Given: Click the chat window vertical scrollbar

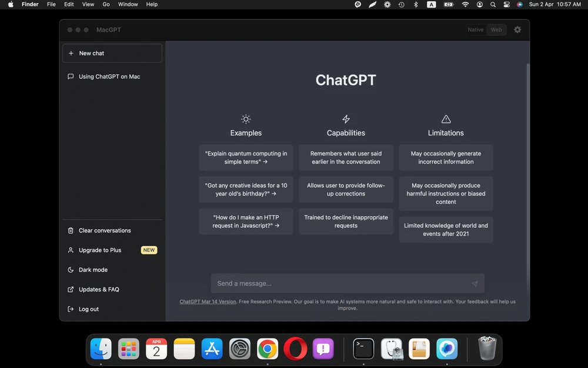Looking at the screenshot, I should (528, 180).
